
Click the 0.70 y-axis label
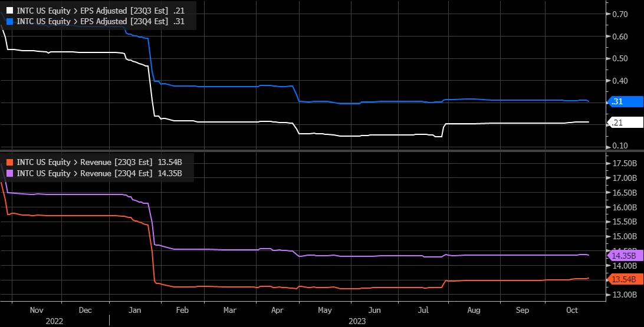[x=619, y=14]
